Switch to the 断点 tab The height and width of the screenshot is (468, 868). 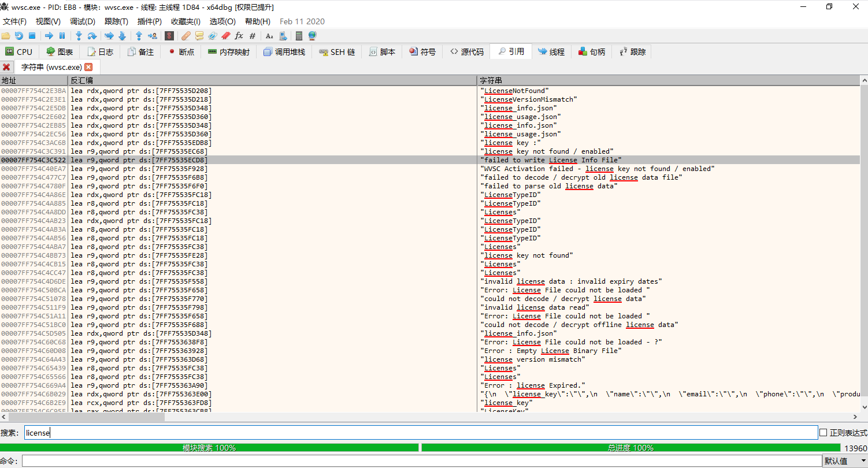[x=181, y=51]
